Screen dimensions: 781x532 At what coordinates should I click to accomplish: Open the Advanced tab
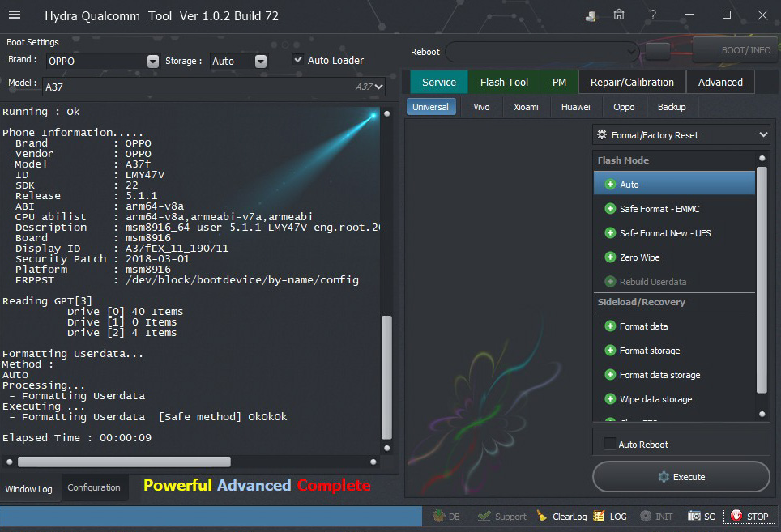(x=720, y=82)
